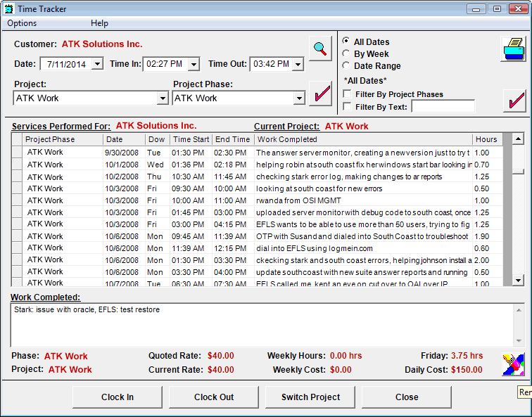Select the Date Range radio button

tap(346, 65)
